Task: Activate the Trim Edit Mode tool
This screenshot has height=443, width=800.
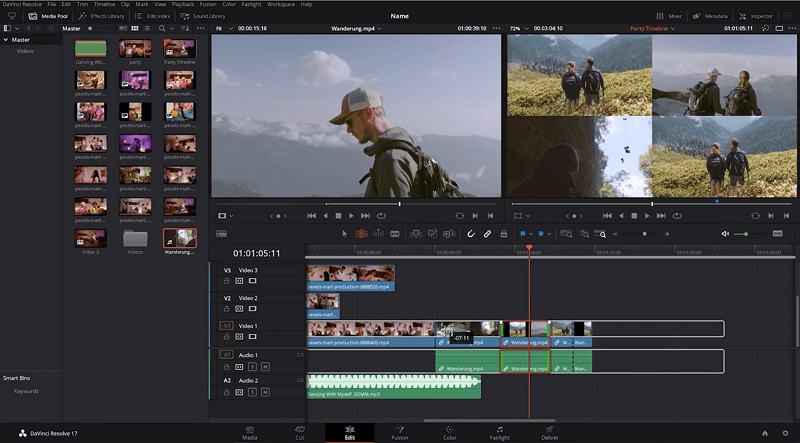Action: pyautogui.click(x=361, y=234)
